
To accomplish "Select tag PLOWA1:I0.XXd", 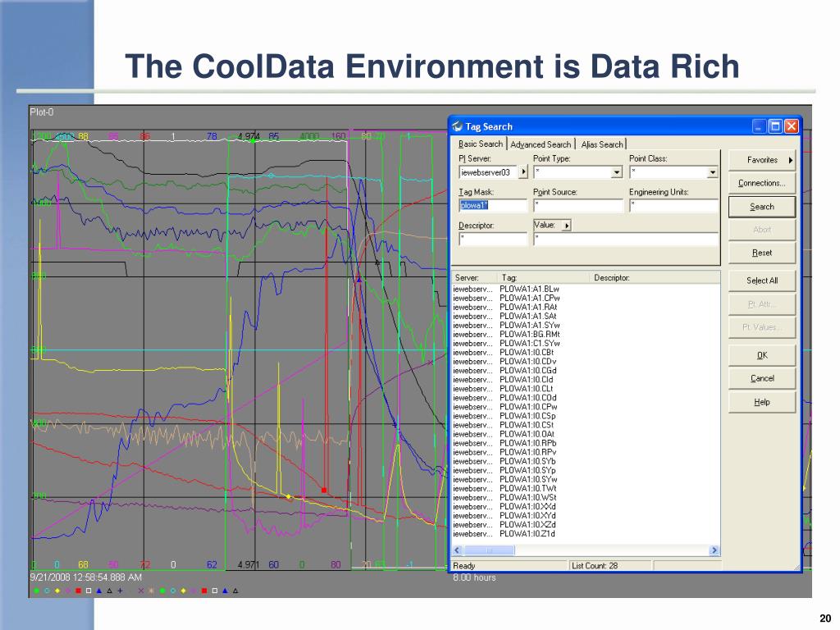I will point(527,507).
